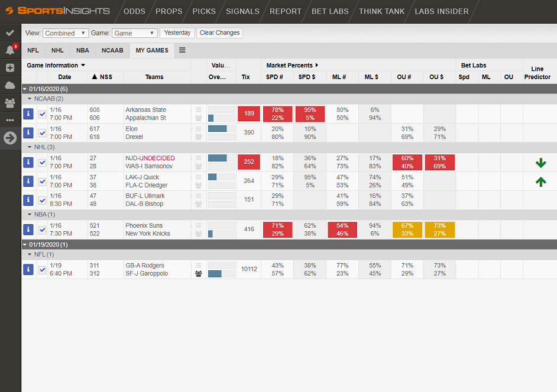
Task: Click the cloud icon in left sidebar
Action: pyautogui.click(x=10, y=85)
